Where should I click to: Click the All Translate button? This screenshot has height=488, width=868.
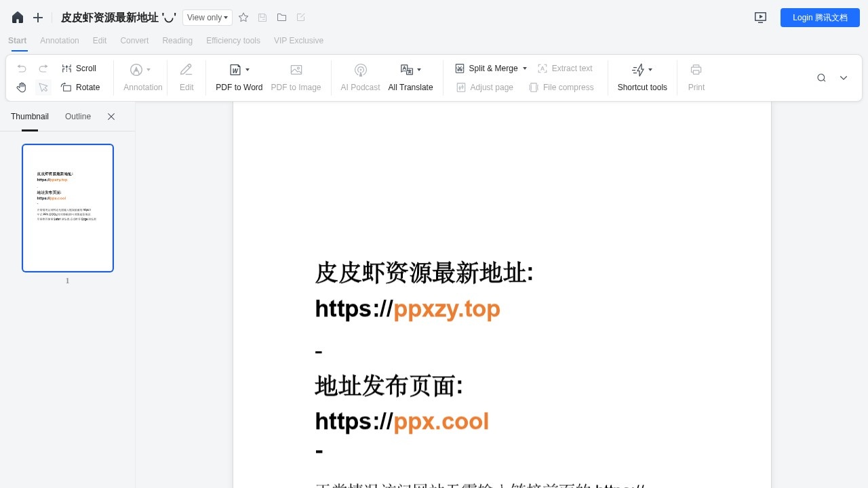pyautogui.click(x=410, y=87)
